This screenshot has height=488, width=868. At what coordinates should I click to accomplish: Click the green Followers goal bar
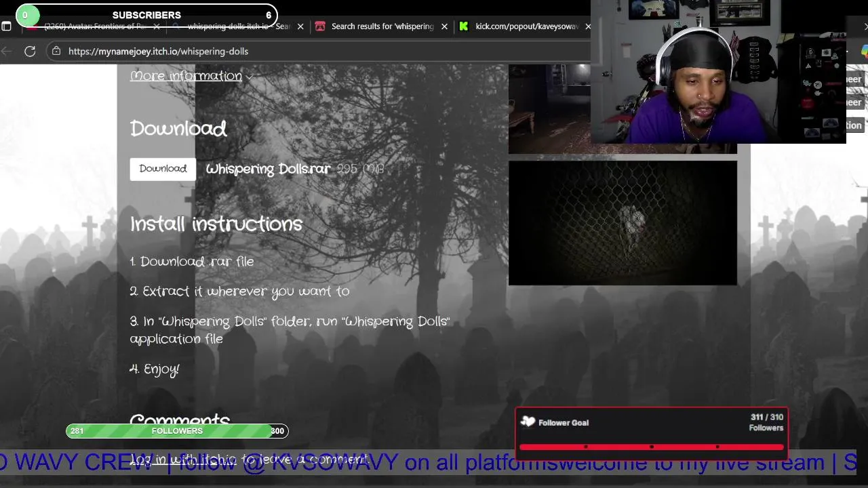(x=177, y=431)
